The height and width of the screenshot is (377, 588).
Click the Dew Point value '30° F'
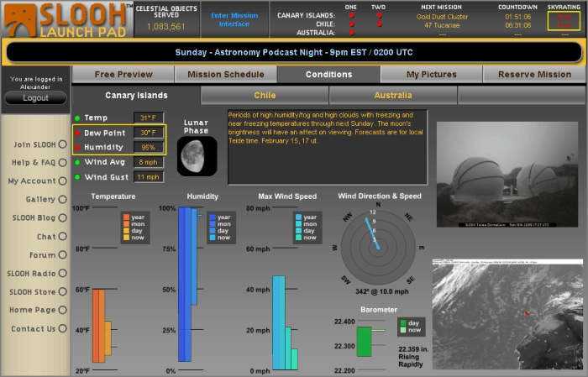click(x=148, y=133)
